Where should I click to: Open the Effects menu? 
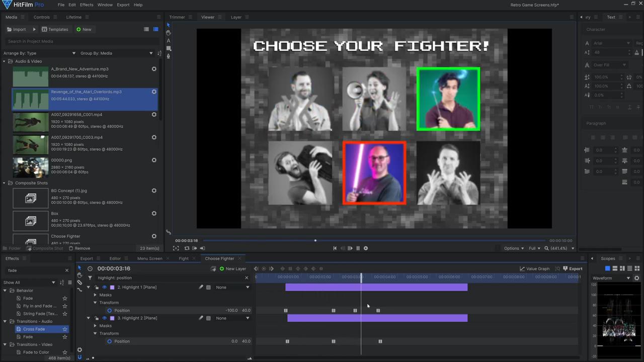(x=87, y=5)
